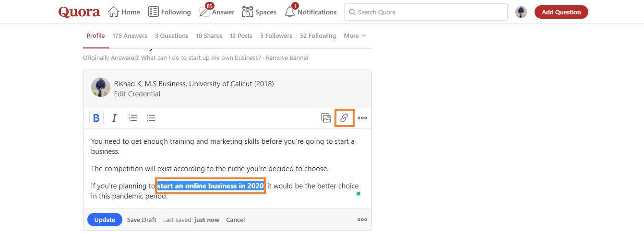The height and width of the screenshot is (233, 644).
Task: Open more options next to Cancel row
Action: click(x=362, y=220)
